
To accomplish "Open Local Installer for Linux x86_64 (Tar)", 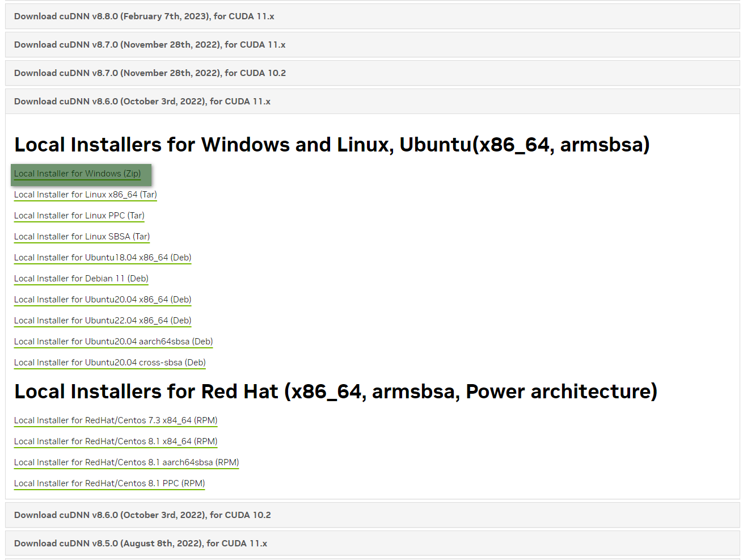I will (86, 195).
